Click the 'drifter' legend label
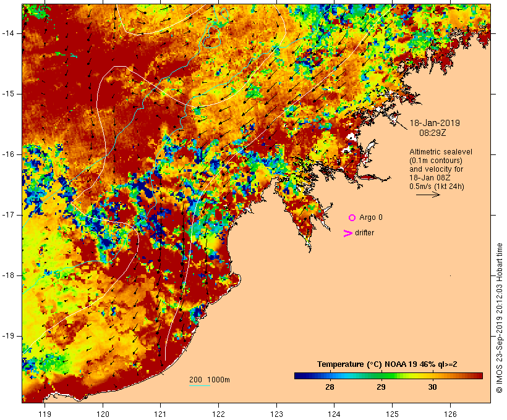The image size is (507, 420). pyautogui.click(x=364, y=233)
